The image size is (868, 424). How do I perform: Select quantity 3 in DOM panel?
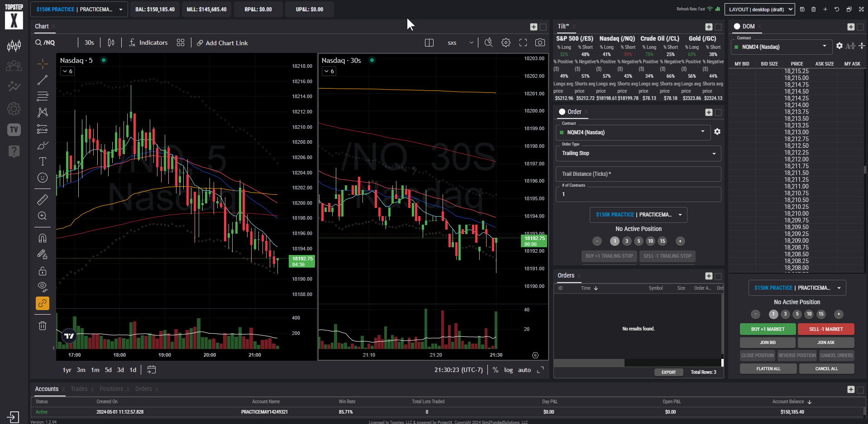click(785, 314)
